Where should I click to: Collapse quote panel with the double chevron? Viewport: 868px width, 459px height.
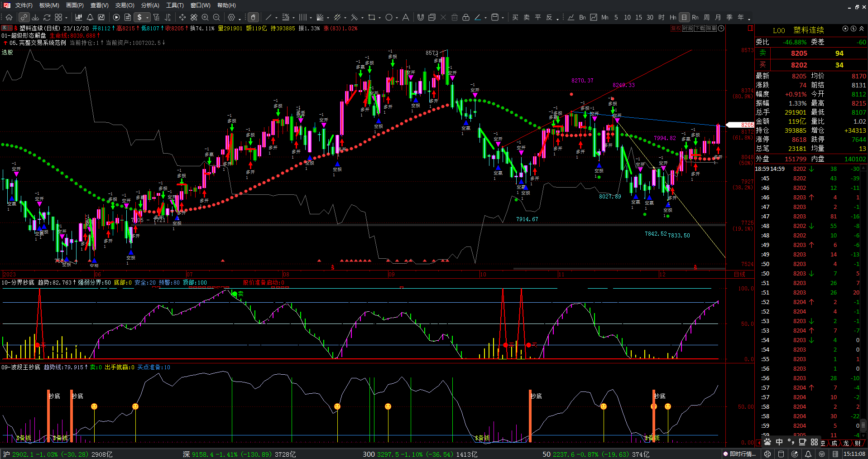(862, 29)
